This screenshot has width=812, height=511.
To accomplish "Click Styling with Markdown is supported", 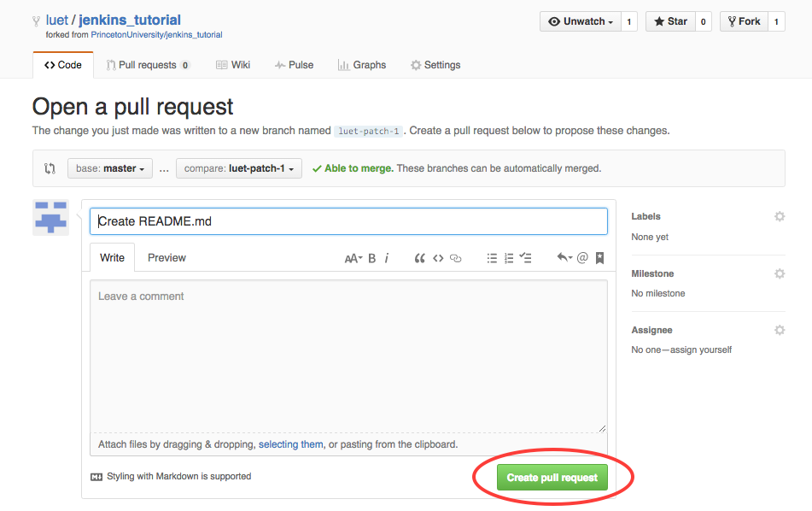I will [179, 476].
